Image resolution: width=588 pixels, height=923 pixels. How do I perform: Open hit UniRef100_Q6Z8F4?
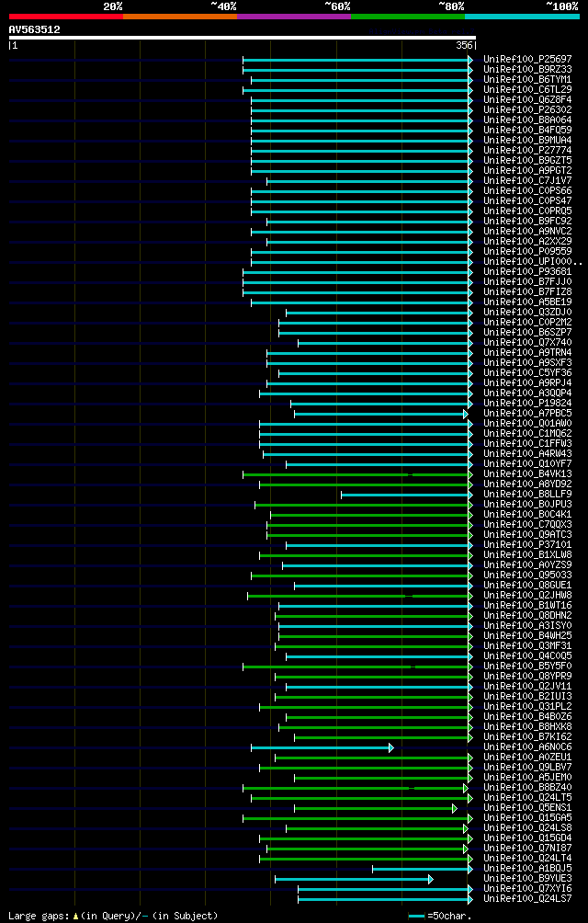click(527, 99)
